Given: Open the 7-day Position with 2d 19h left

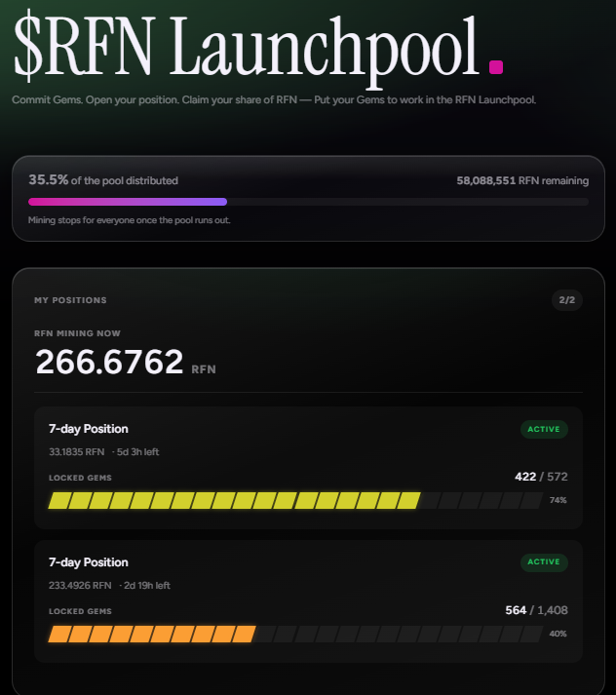Looking at the screenshot, I should (308, 601).
